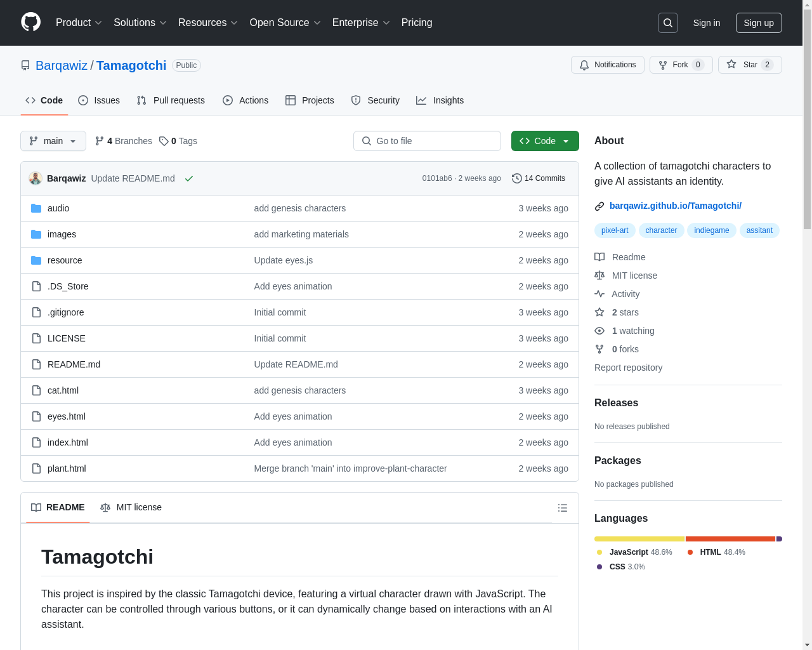Select the assitant topic tag
Image resolution: width=812 pixels, height=650 pixels.
[759, 230]
